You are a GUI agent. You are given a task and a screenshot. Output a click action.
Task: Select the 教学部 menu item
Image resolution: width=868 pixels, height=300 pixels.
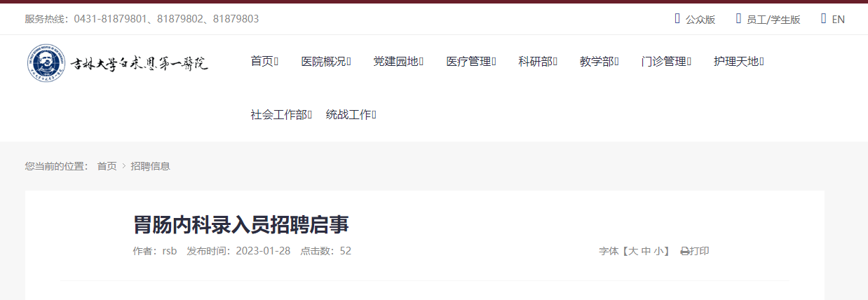point(599,62)
